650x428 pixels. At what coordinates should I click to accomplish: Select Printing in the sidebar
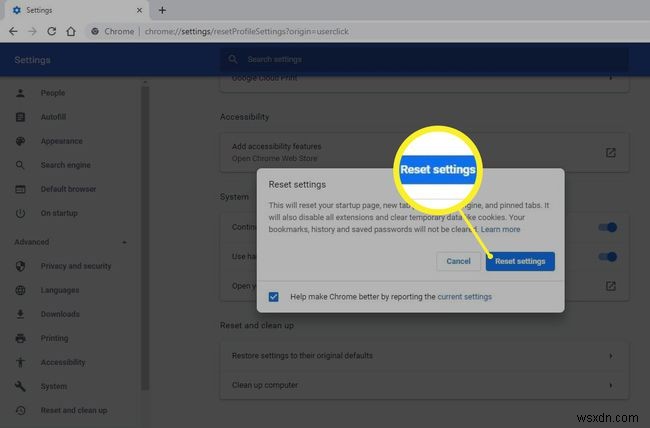coord(54,338)
